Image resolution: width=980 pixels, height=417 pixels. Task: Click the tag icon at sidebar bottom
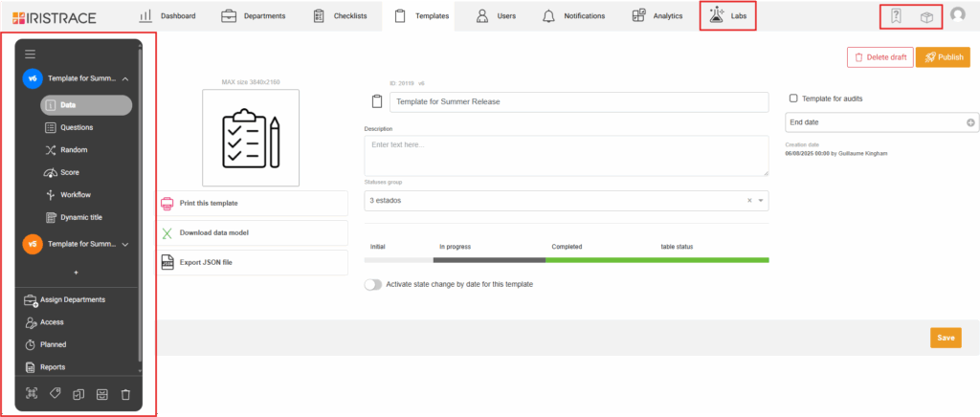coord(55,394)
